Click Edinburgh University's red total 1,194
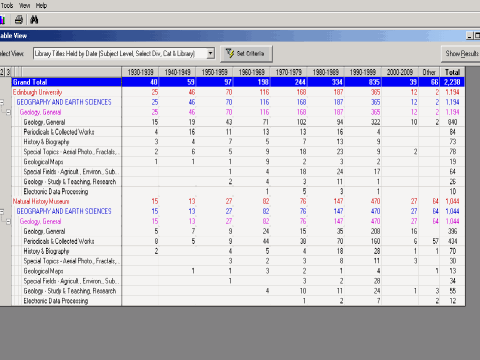The image size is (480, 360). pyautogui.click(x=452, y=92)
